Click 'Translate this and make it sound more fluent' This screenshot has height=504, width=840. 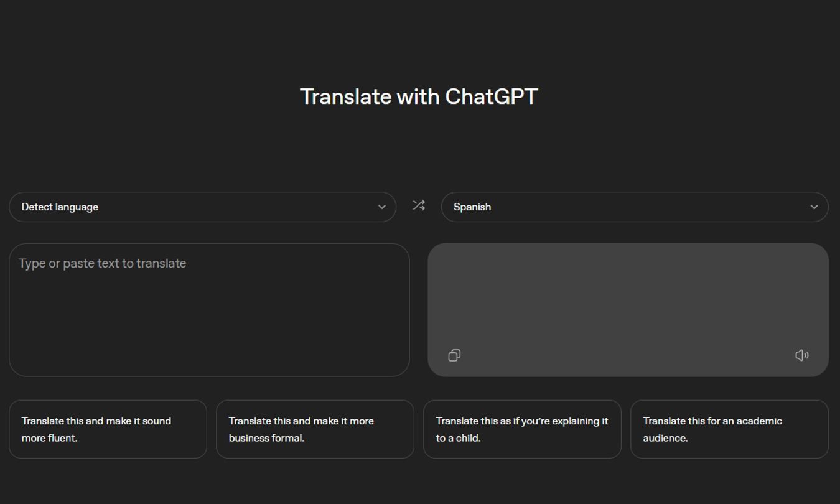[108, 429]
